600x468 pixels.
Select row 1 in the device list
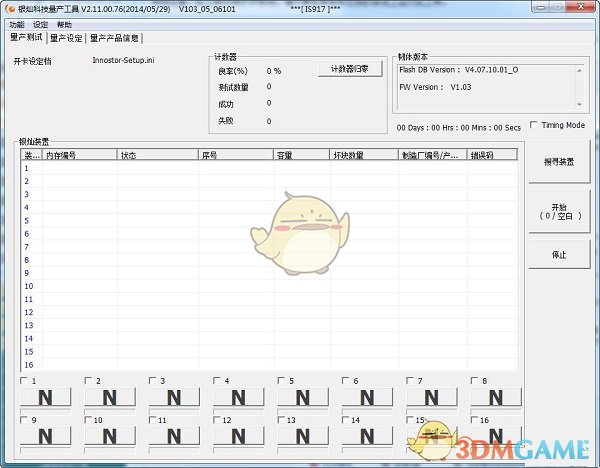[x=269, y=168]
